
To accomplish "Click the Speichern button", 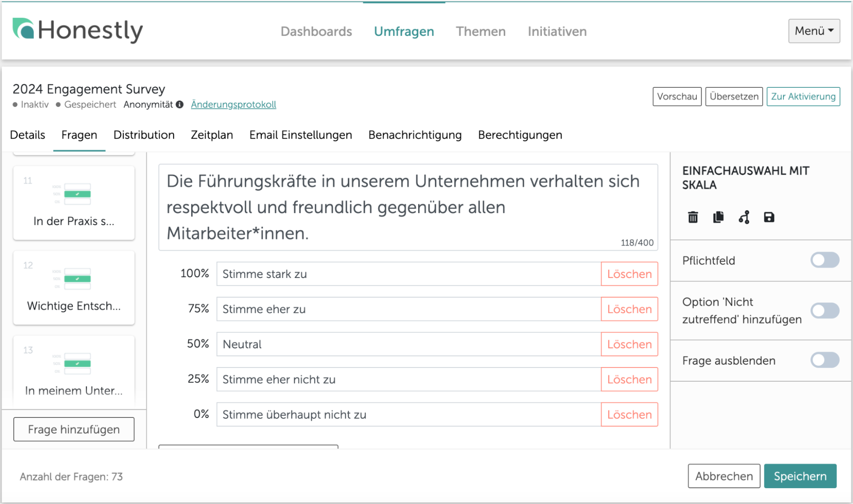I will tap(800, 476).
